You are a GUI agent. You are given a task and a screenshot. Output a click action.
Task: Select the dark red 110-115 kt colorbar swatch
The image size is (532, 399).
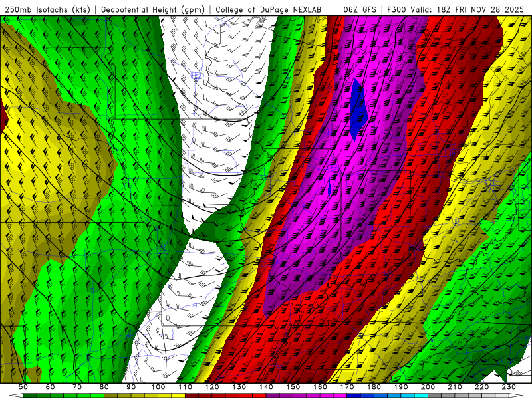point(192,396)
